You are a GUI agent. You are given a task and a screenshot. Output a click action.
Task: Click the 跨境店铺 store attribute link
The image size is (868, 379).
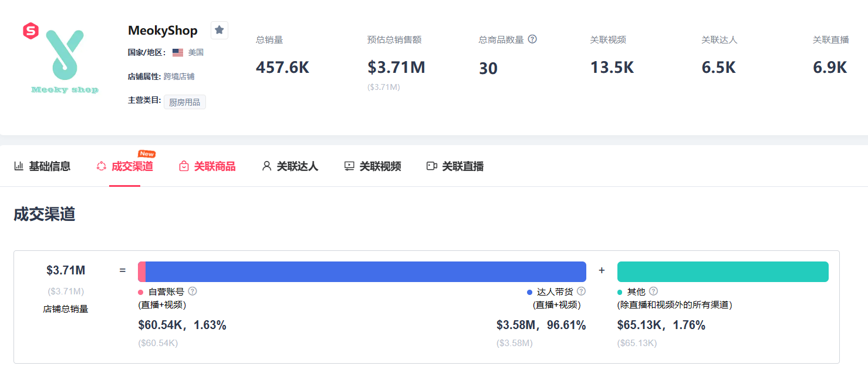click(x=179, y=76)
